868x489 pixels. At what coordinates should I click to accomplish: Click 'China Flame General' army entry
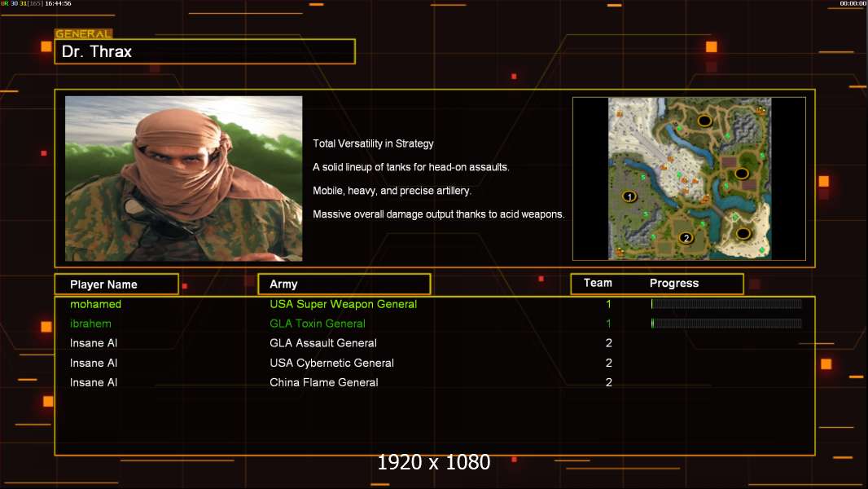(x=324, y=382)
